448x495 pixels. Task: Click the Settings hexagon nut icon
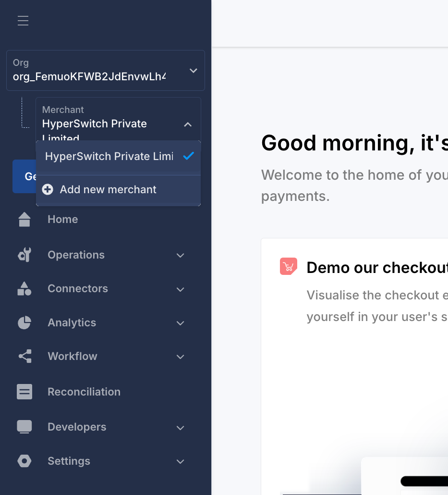pos(24,461)
